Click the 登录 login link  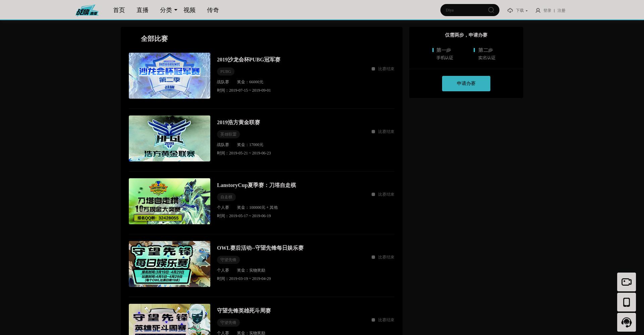[547, 10]
